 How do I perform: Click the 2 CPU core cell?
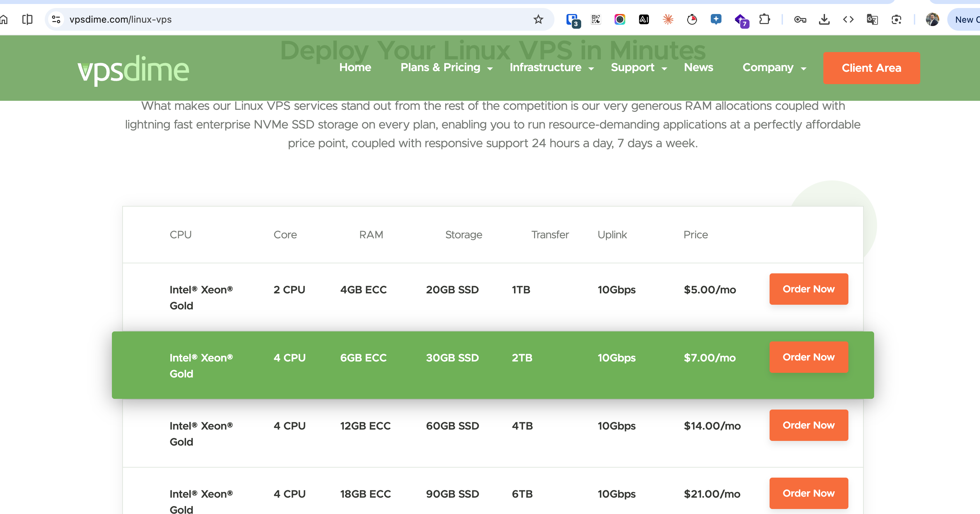click(x=289, y=290)
